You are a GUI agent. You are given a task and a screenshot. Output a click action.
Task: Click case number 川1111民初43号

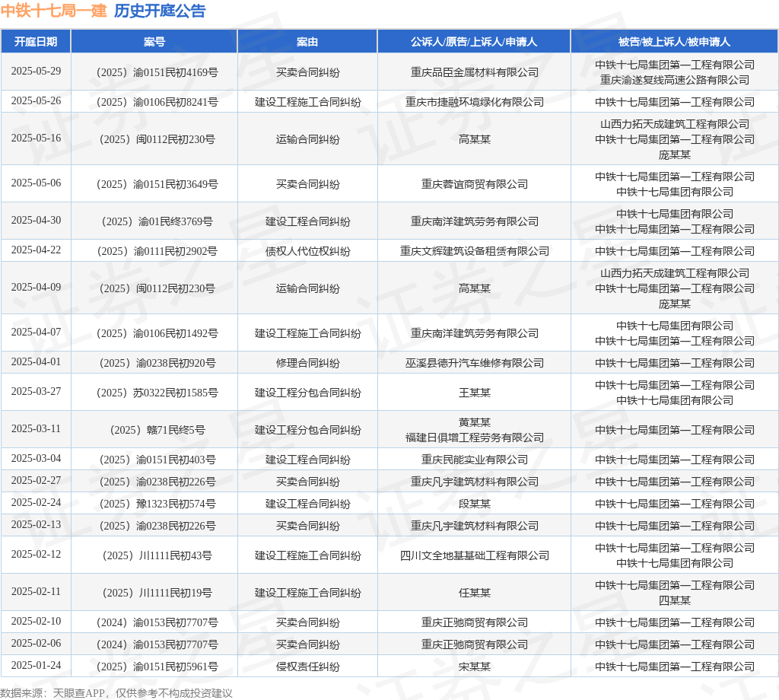[x=157, y=556]
